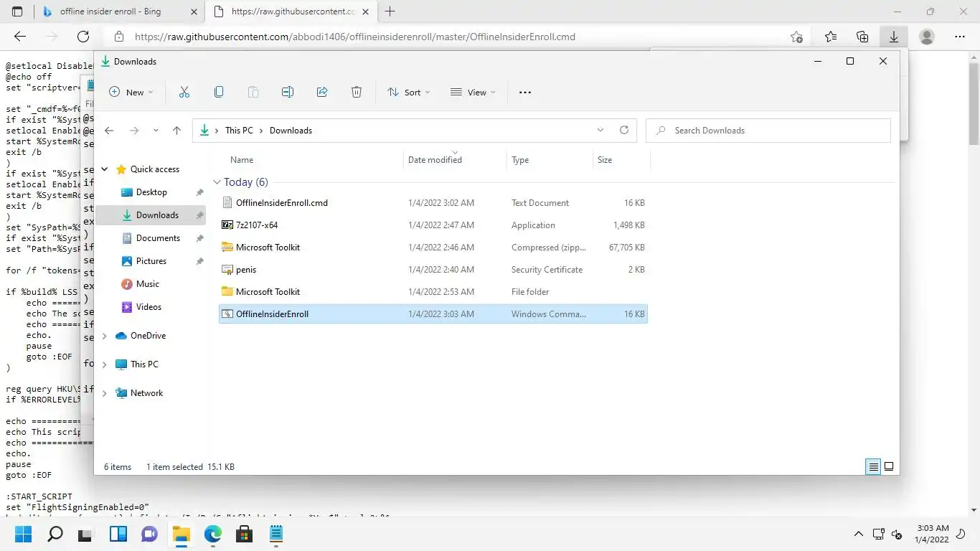Open the See more ellipsis in Explorer toolbar
Image resolution: width=980 pixels, height=551 pixels.
coord(525,92)
